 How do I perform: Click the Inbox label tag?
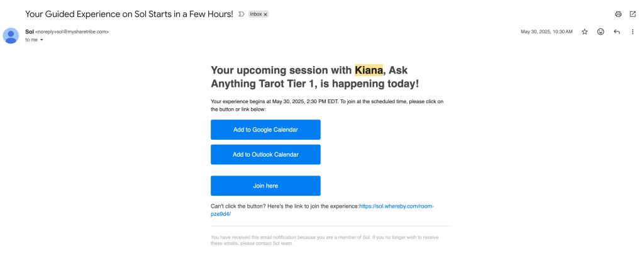point(255,14)
